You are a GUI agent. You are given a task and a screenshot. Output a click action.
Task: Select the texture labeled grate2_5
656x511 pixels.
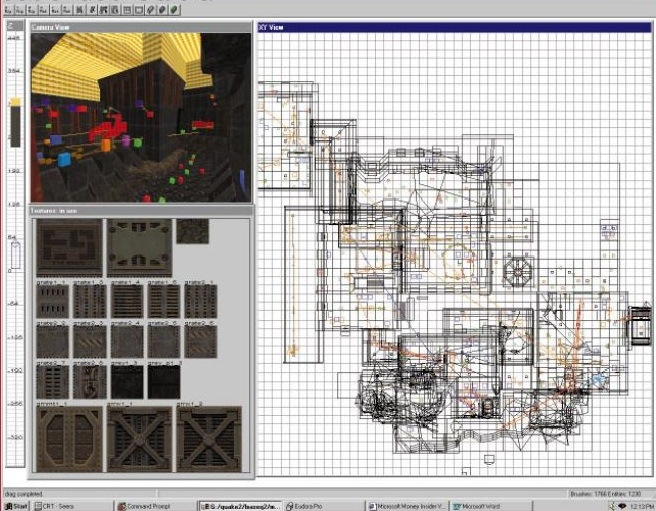(x=164, y=342)
